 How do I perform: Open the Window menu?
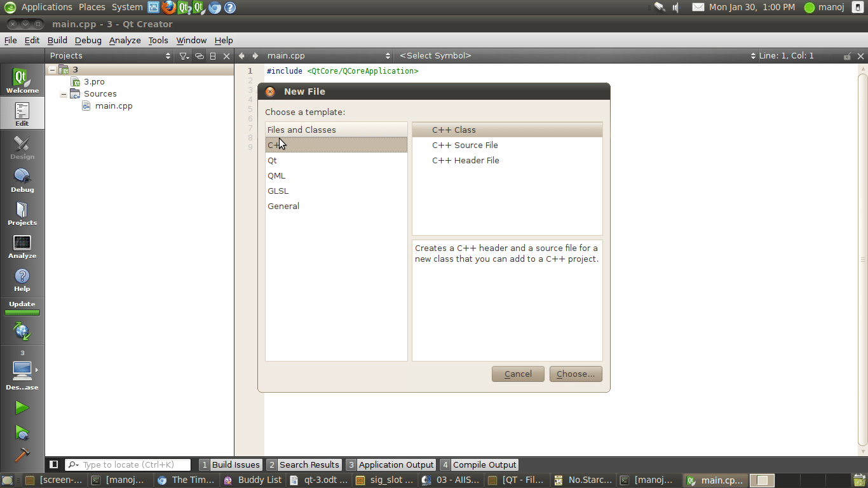point(191,40)
